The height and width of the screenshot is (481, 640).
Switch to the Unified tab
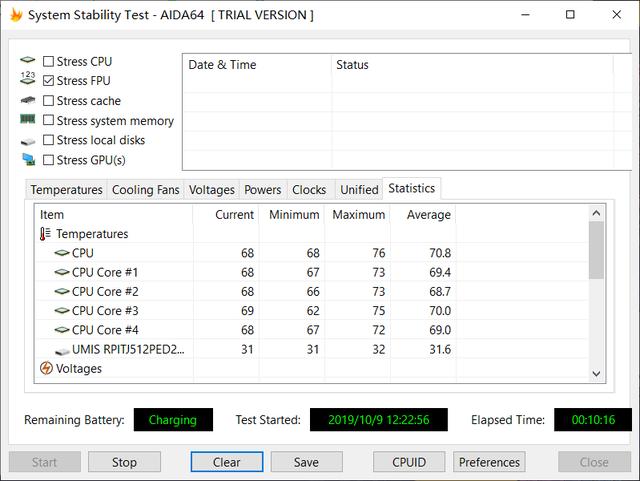click(x=359, y=190)
